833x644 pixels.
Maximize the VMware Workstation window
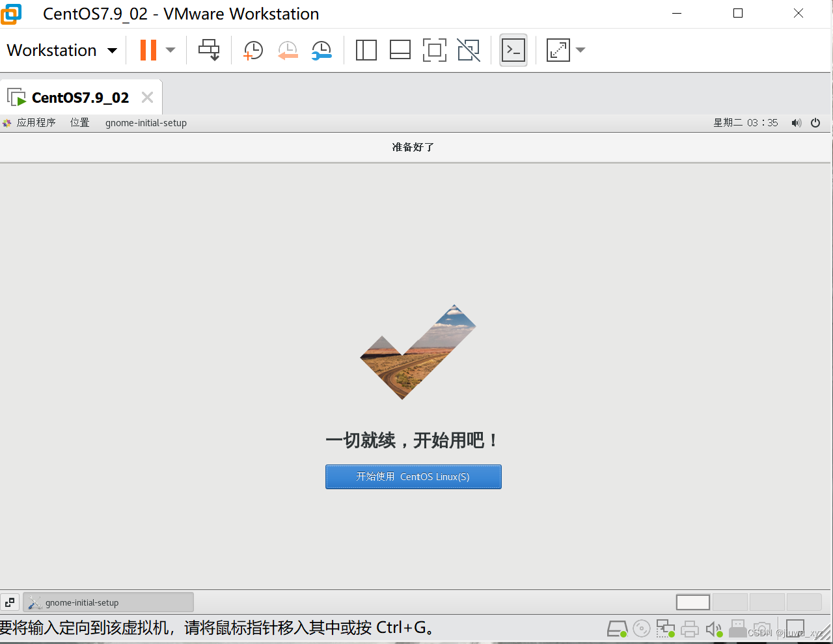pyautogui.click(x=738, y=13)
